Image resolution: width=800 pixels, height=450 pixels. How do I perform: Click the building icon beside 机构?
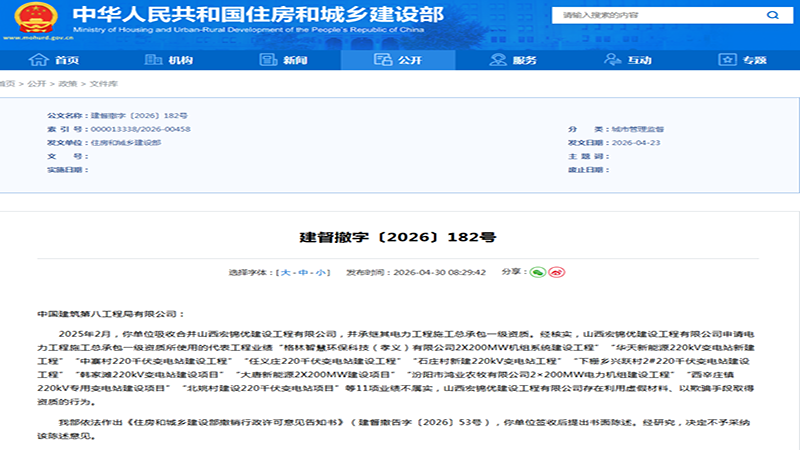pyautogui.click(x=153, y=60)
